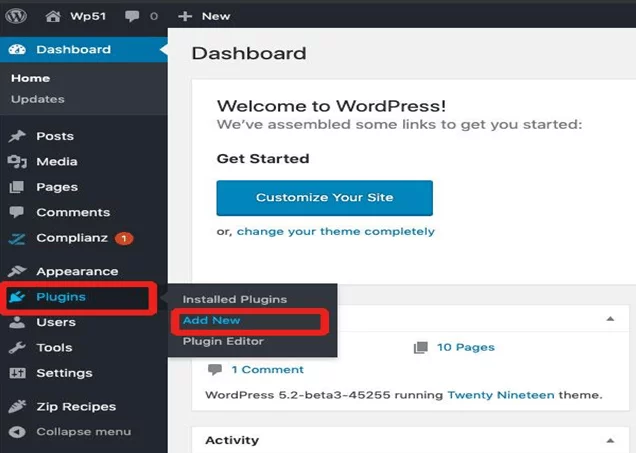636x453 pixels.
Task: Collapse the Activity panel arrow
Action: (x=610, y=440)
